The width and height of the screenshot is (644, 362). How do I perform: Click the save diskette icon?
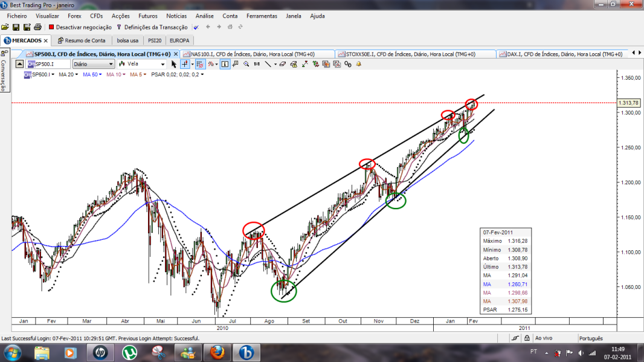pos(16,27)
